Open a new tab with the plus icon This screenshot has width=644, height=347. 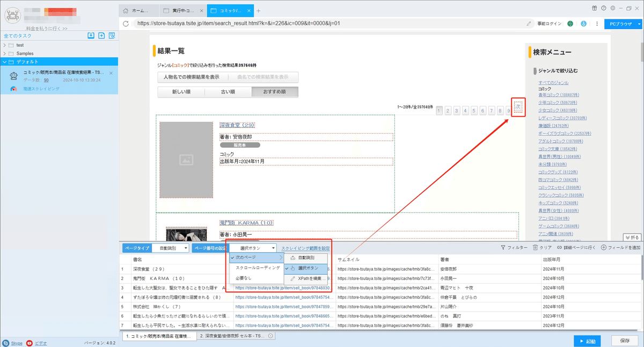pos(258,10)
